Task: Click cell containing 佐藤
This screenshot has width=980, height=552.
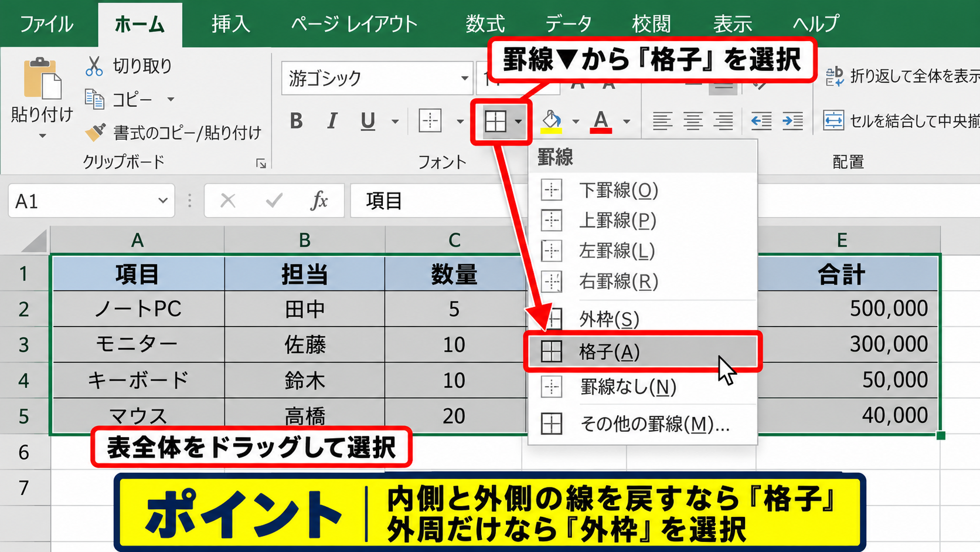Action: point(305,344)
